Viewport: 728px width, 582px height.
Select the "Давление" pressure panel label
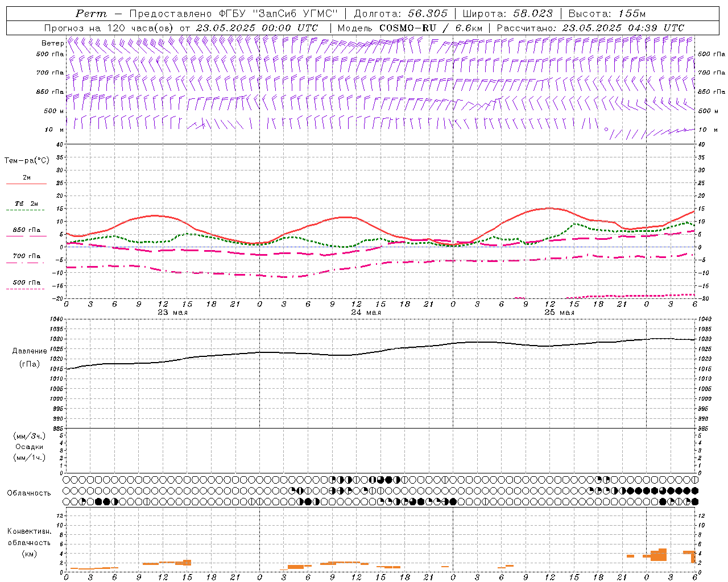coord(30,351)
